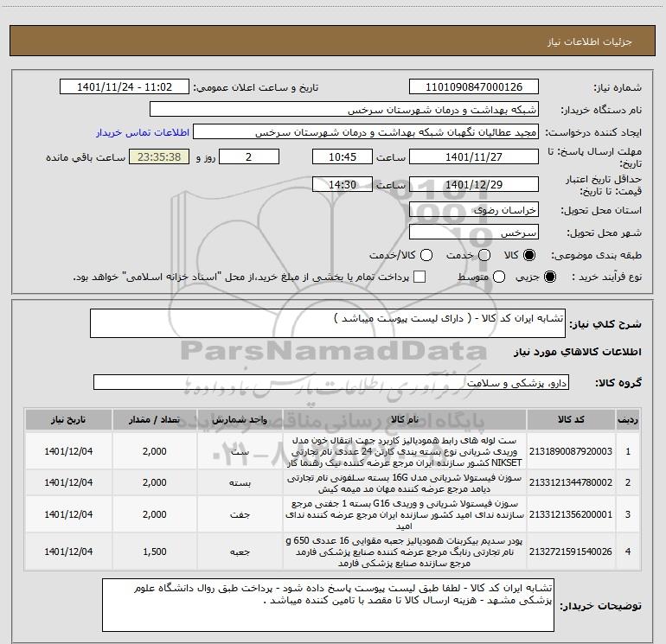666x644 pixels.
Task: Click the اطلاعات کالاهای مورد نیاز heading
Action: (x=577, y=352)
